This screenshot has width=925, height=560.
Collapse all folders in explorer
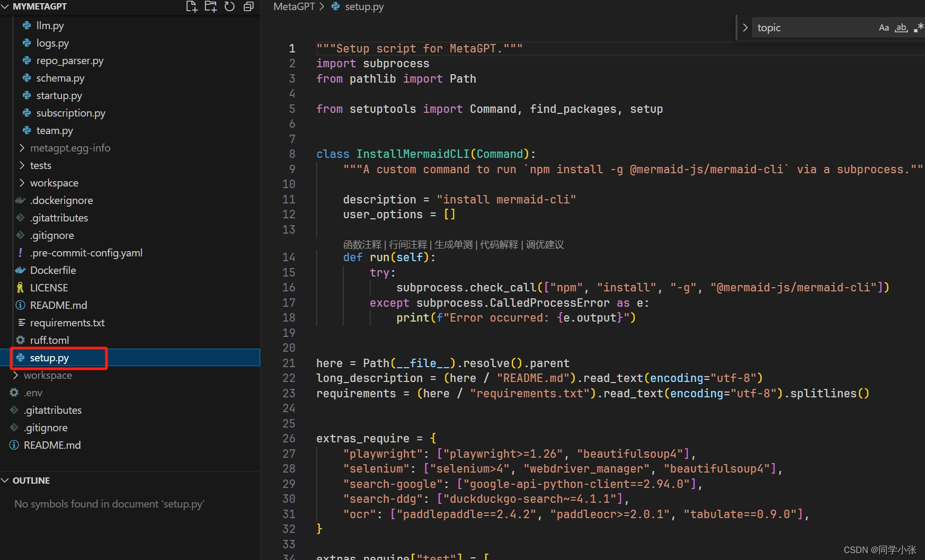[248, 6]
